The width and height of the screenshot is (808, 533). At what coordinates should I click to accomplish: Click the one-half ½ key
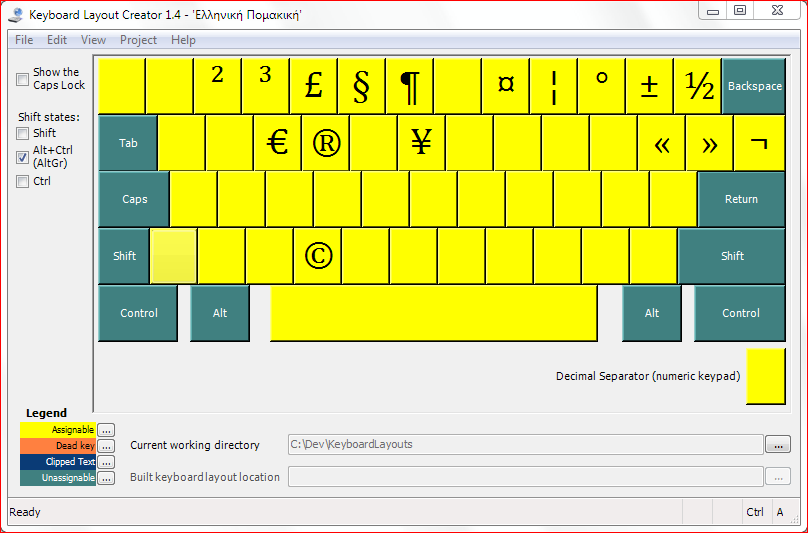(698, 86)
